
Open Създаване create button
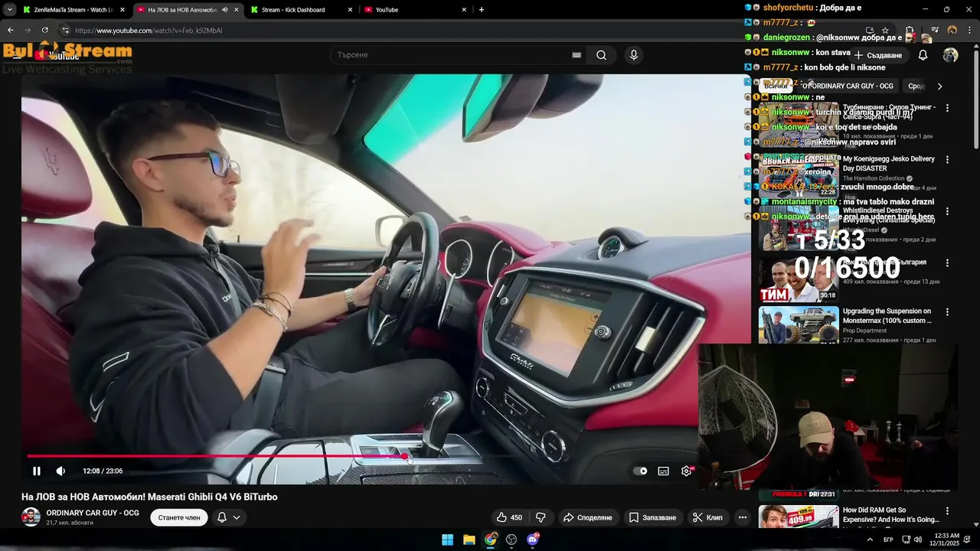(878, 55)
